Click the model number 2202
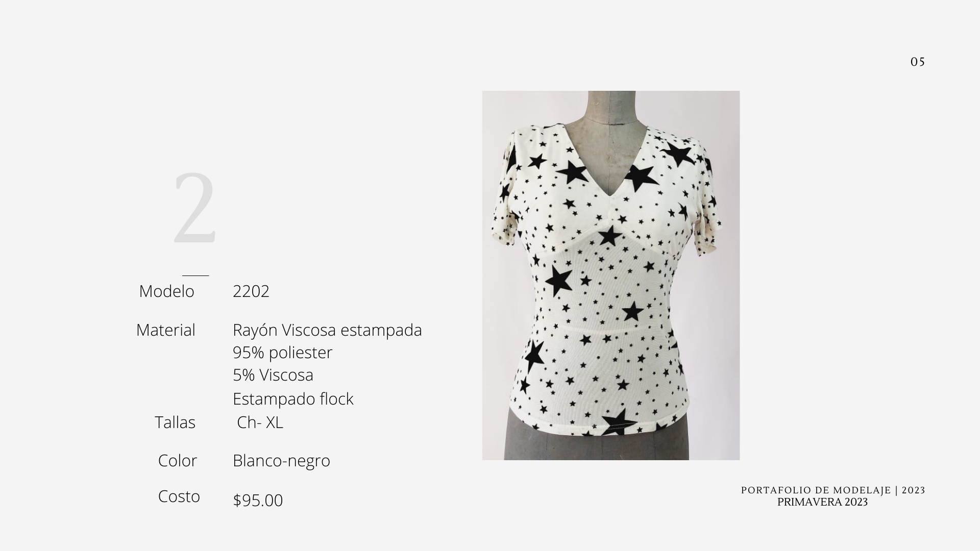This screenshot has width=980, height=551. (251, 291)
